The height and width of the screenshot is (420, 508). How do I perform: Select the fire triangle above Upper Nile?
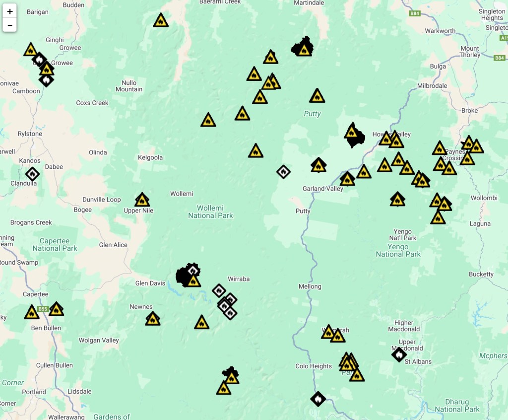pos(142,200)
